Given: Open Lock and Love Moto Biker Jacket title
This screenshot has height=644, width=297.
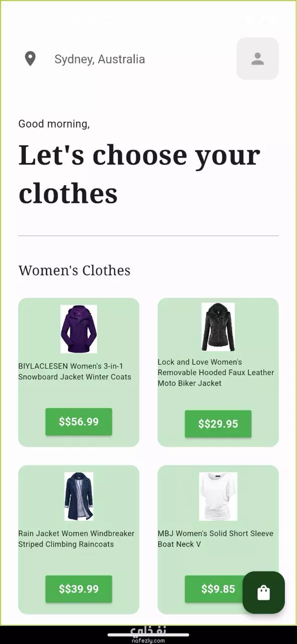Looking at the screenshot, I should 216,372.
